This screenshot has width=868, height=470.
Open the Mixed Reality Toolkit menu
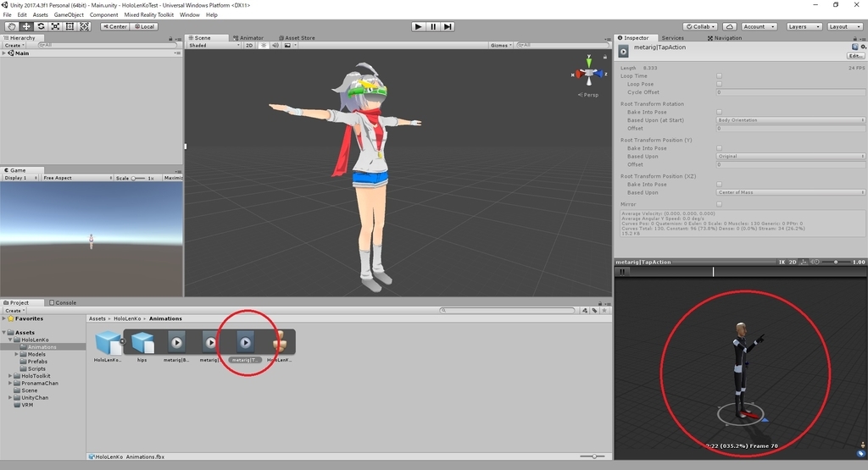click(148, 15)
